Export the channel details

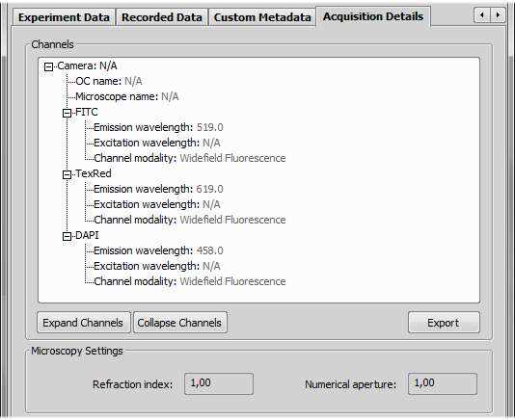[444, 323]
